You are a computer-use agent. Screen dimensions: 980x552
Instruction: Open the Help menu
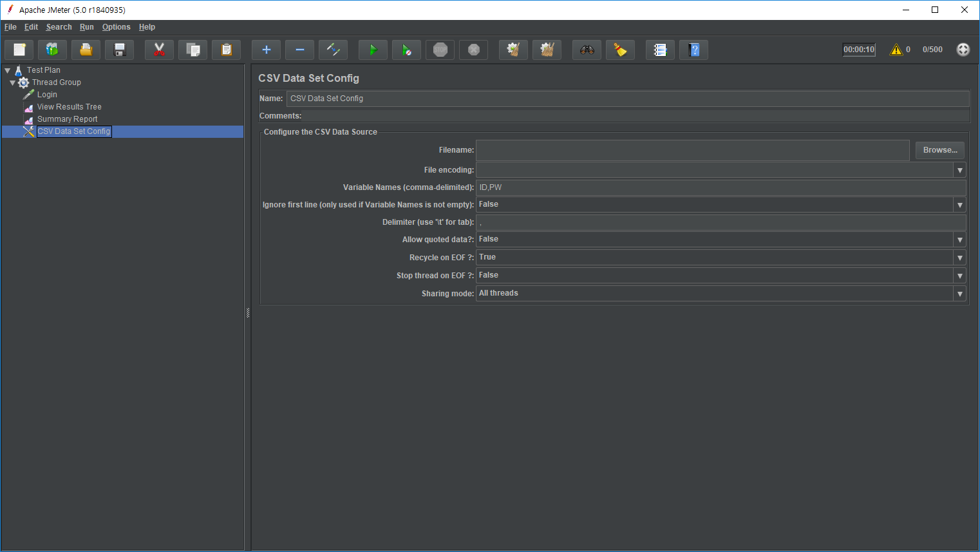coord(147,27)
